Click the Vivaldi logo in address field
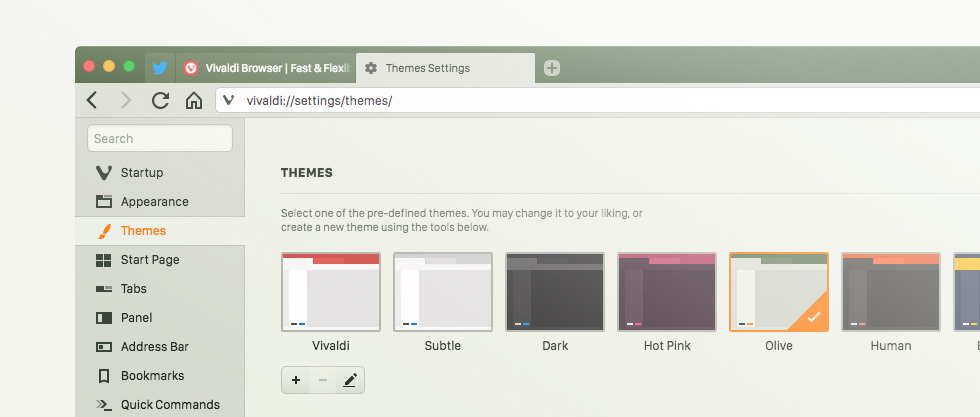 tap(229, 100)
